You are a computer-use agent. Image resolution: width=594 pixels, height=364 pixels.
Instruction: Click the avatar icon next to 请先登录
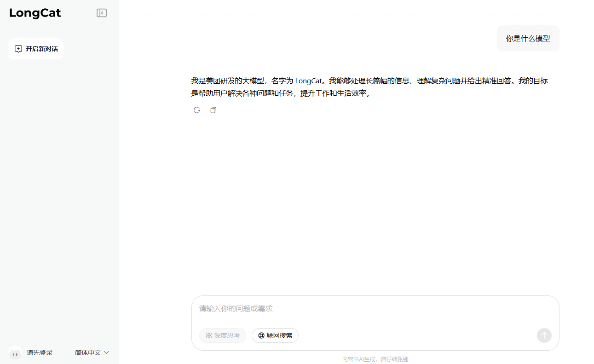[15, 352]
